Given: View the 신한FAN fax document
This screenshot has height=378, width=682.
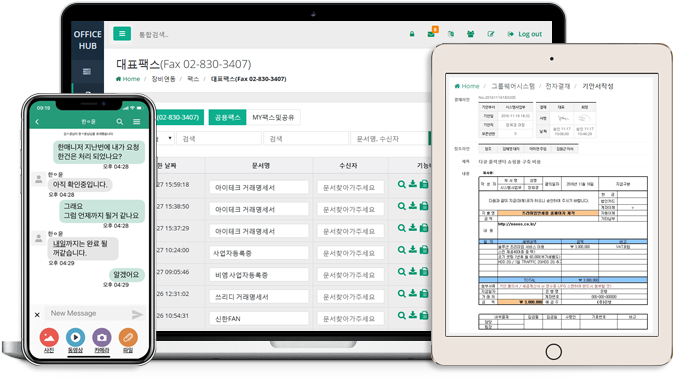Looking at the screenshot, I should [x=401, y=315].
